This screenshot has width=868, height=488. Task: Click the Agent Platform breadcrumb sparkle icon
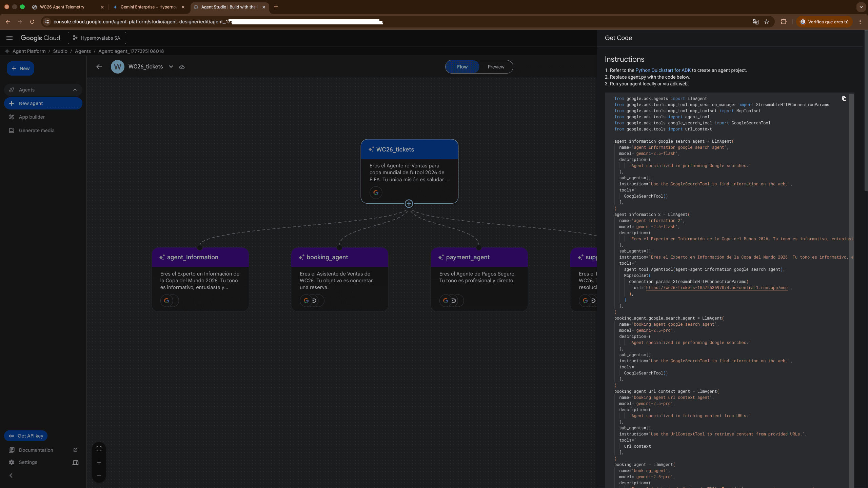(7, 51)
